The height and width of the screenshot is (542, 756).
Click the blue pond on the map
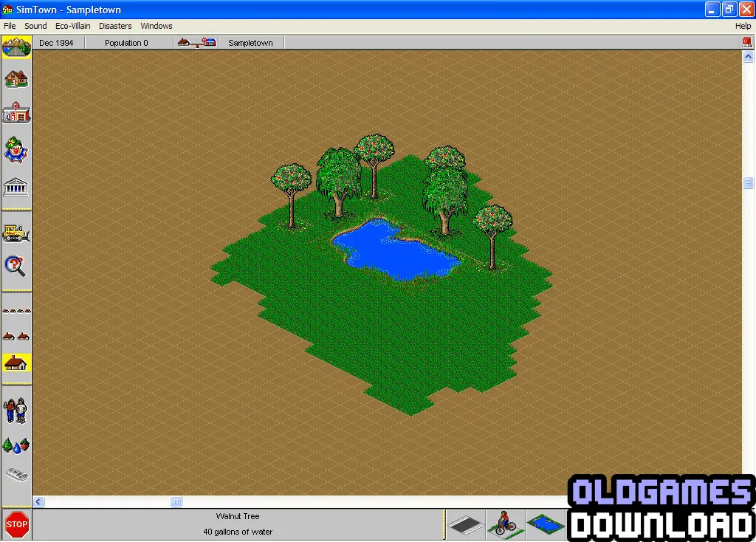(x=396, y=252)
